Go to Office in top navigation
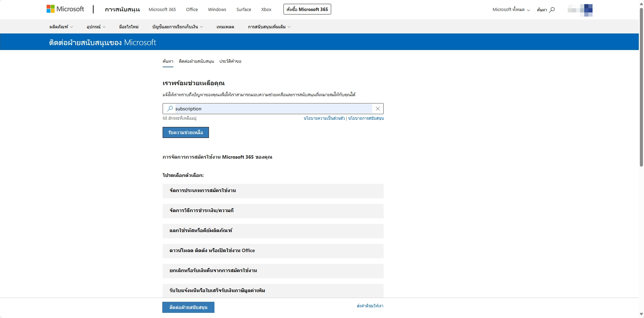This screenshot has height=318, width=644. (x=192, y=10)
